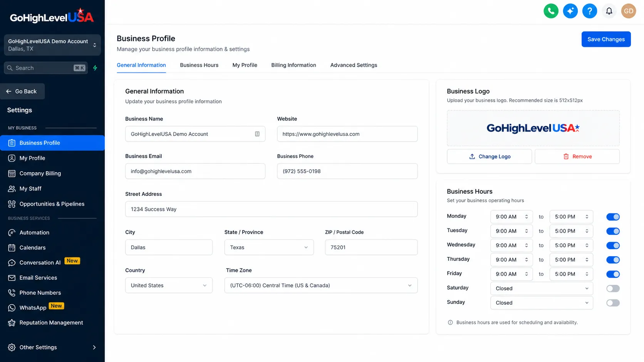Open the Country United States dropdown
644x362 pixels.
[x=169, y=285]
